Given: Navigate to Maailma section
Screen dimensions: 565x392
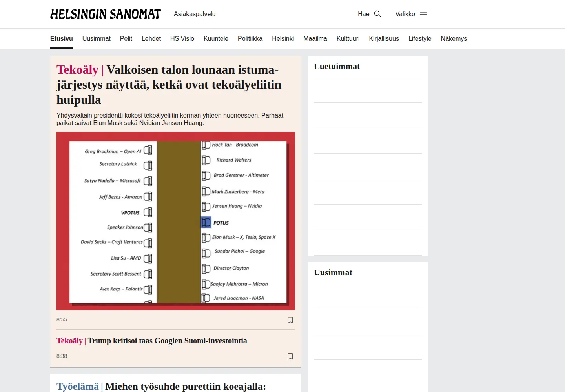Looking at the screenshot, I should point(315,38).
